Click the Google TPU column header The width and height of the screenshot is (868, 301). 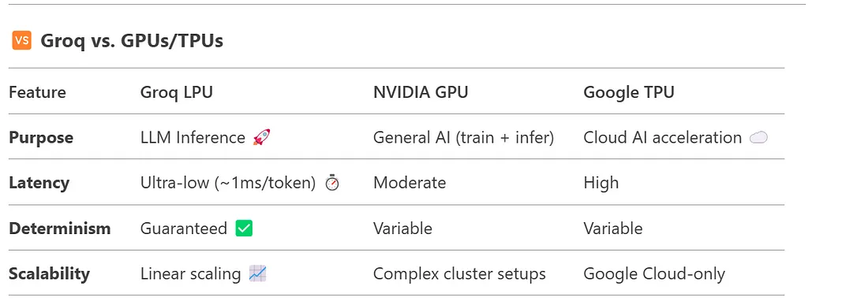click(629, 92)
